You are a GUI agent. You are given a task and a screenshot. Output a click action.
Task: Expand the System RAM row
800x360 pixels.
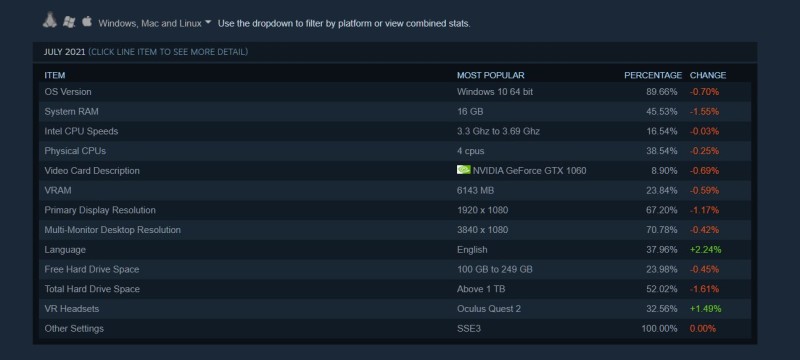[x=394, y=112]
